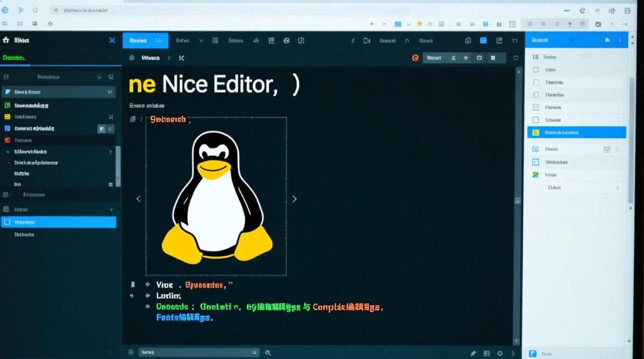Click the blue filled square icon at toolbar right
This screenshot has width=644, height=359.
pyautogui.click(x=483, y=41)
